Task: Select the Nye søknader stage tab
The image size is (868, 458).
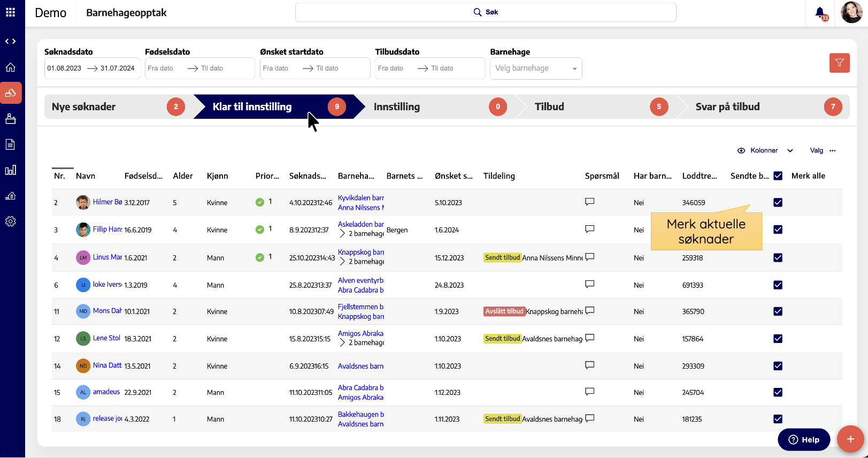Action: 119,106
